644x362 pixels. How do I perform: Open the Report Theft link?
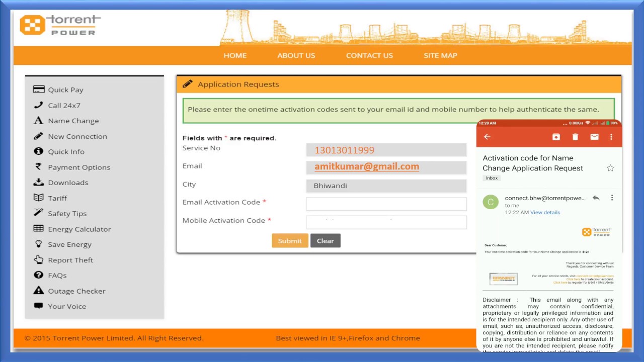[x=70, y=260]
